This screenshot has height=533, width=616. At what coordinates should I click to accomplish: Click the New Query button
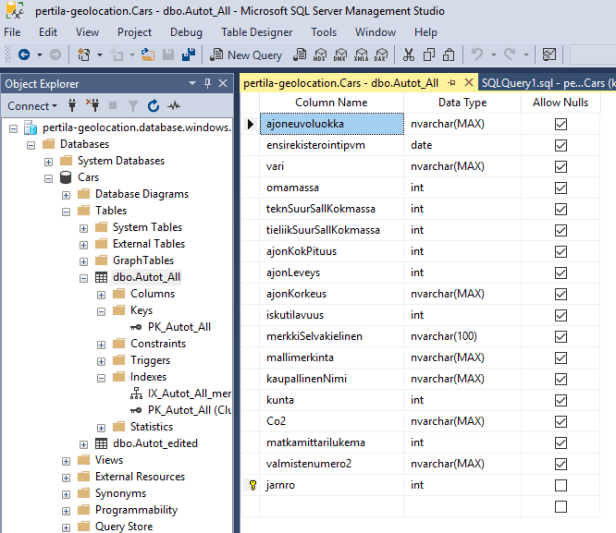pyautogui.click(x=246, y=55)
